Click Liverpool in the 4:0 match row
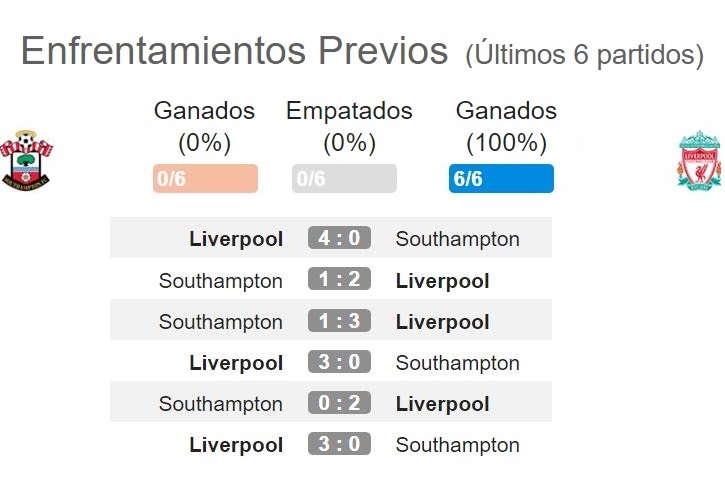The width and height of the screenshot is (725, 482). (x=236, y=239)
